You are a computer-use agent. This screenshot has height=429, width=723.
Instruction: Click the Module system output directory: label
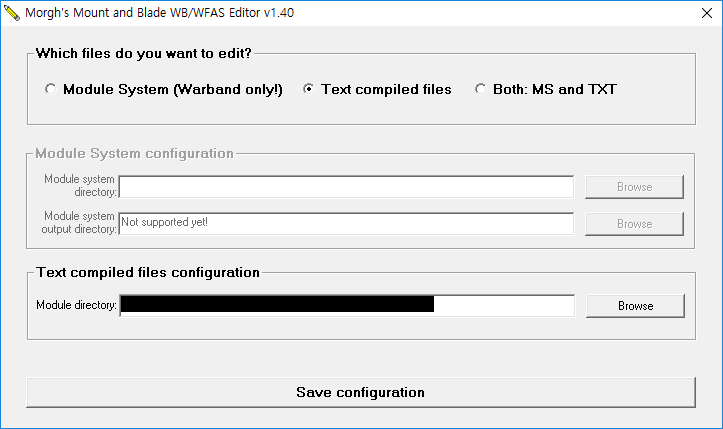pyautogui.click(x=80, y=222)
